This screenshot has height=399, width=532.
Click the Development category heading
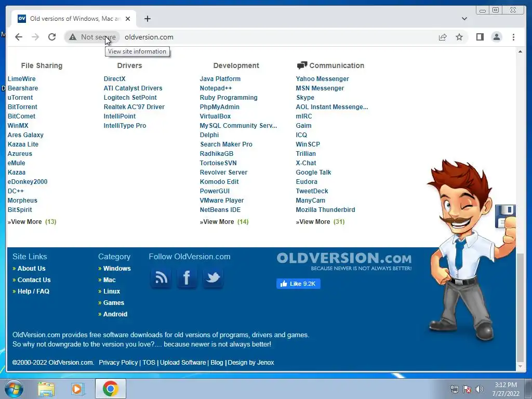[x=236, y=65]
